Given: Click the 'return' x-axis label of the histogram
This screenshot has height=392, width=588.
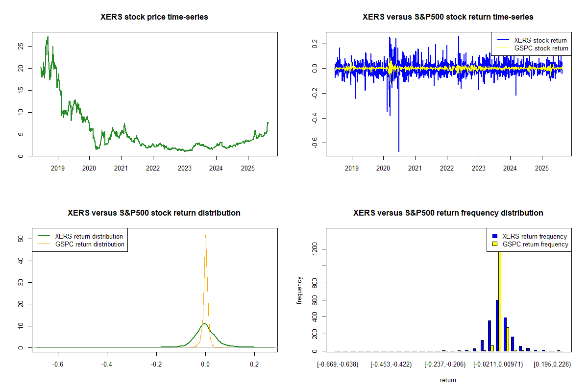Looking at the screenshot, I should pyautogui.click(x=448, y=380).
